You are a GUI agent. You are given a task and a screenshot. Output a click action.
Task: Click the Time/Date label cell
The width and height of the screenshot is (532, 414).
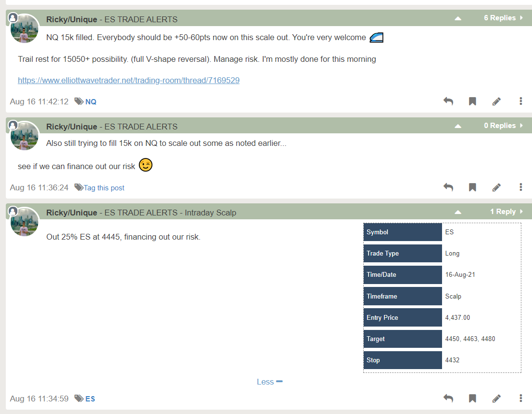coord(403,275)
